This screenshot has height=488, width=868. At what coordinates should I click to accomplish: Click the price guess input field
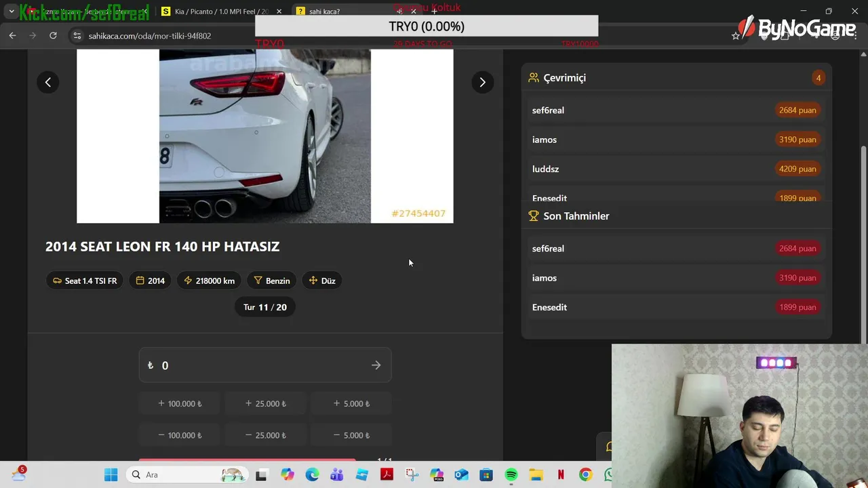click(x=265, y=365)
